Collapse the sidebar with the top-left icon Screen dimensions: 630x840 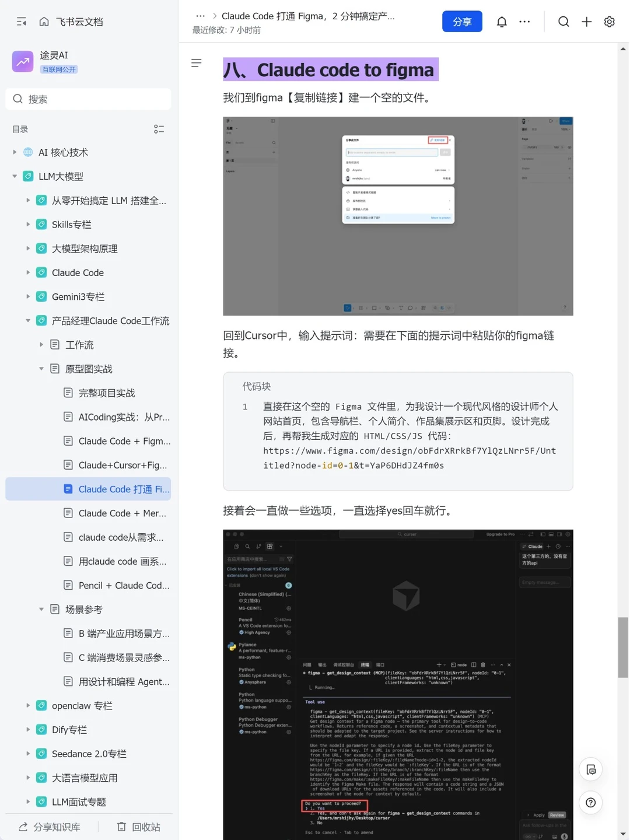pos(22,22)
